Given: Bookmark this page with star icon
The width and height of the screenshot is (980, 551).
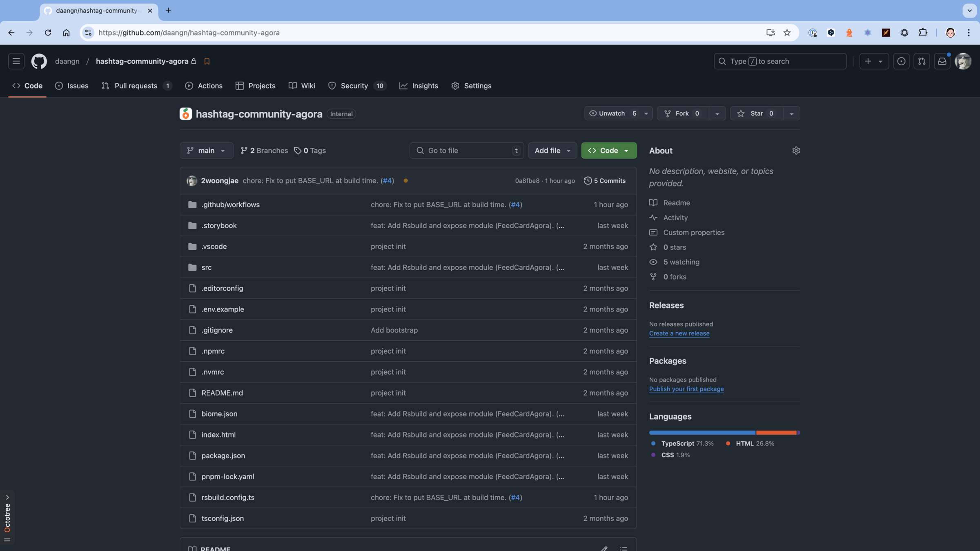Looking at the screenshot, I should tap(787, 33).
